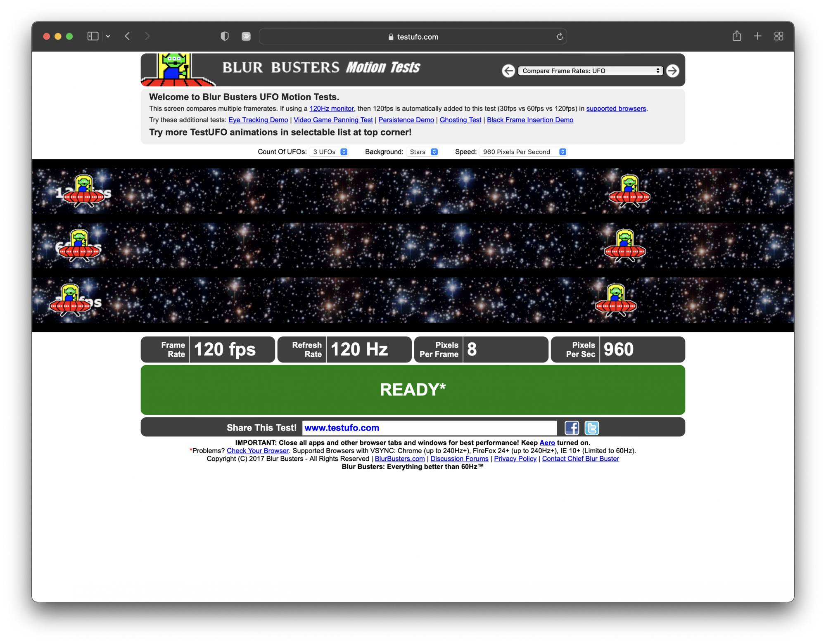Go back using Safari back arrow
The image size is (826, 644).
[x=127, y=36]
